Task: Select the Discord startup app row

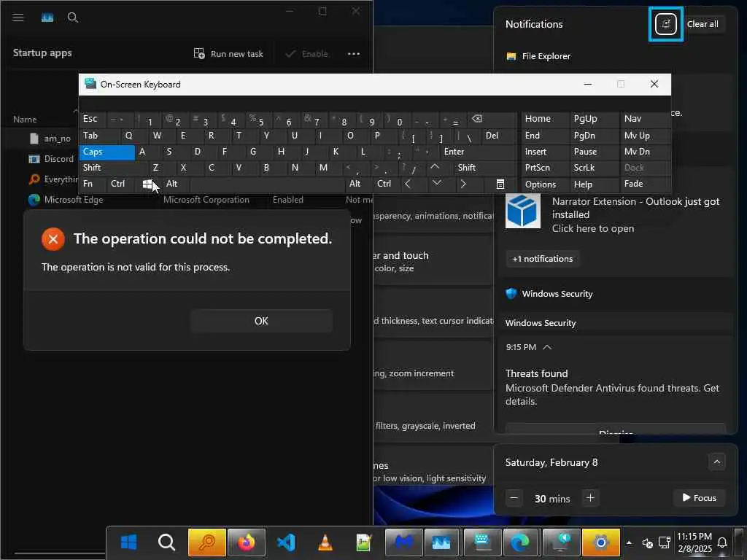Action: pos(52,158)
